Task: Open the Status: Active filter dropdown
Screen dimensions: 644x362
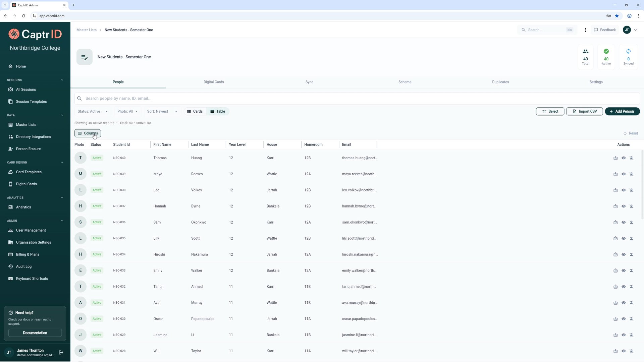Action: [x=93, y=111]
